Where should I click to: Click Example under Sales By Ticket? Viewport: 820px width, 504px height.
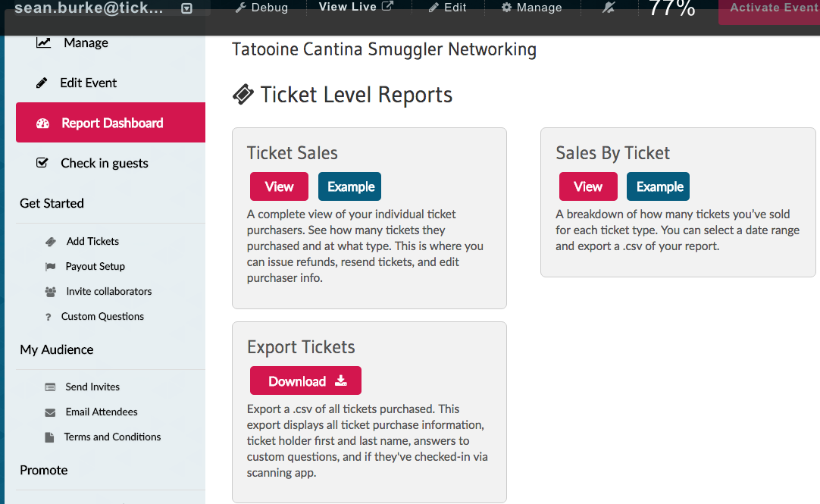click(x=659, y=186)
